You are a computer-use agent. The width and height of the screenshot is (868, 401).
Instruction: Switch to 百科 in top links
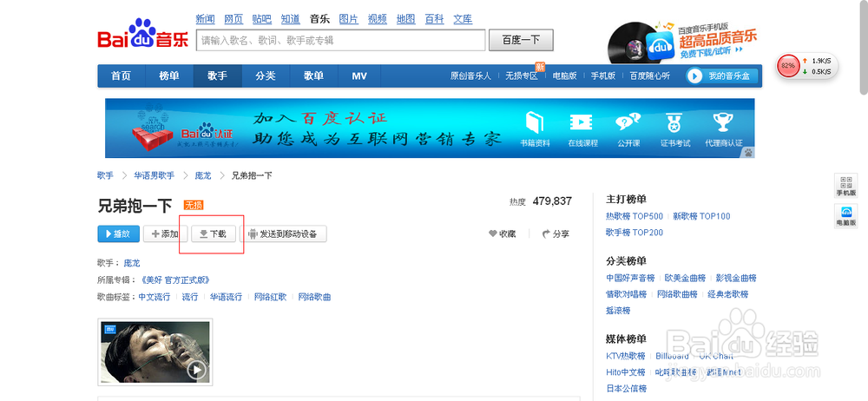pos(435,19)
